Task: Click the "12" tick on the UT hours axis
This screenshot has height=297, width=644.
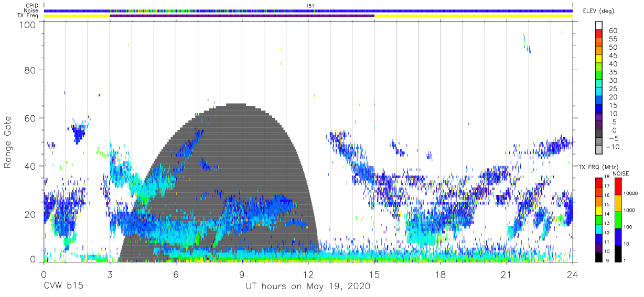Action: tap(308, 275)
